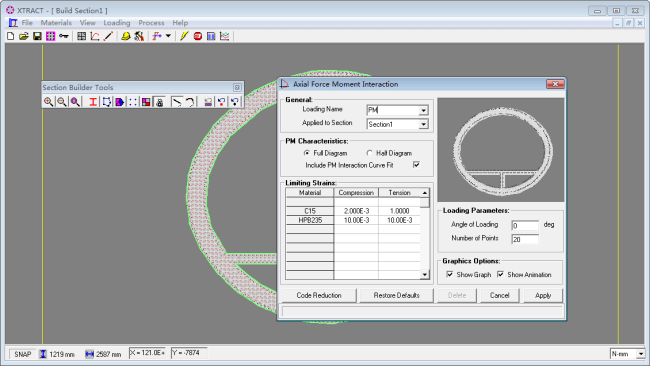Click the Code Reduction button

(x=319, y=295)
